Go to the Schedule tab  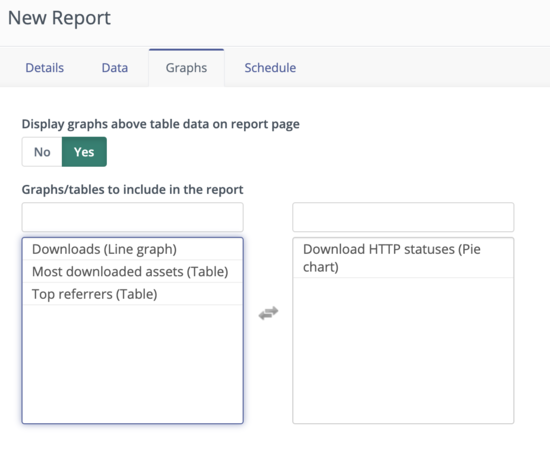[270, 68]
